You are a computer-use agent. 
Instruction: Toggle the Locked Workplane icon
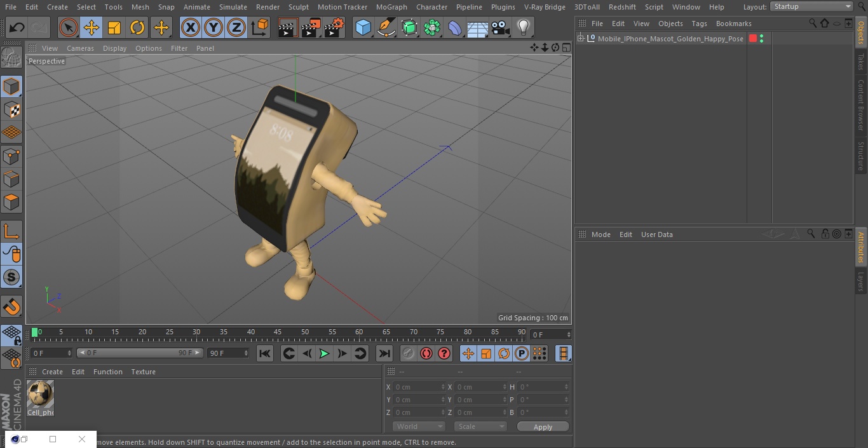[x=11, y=336]
